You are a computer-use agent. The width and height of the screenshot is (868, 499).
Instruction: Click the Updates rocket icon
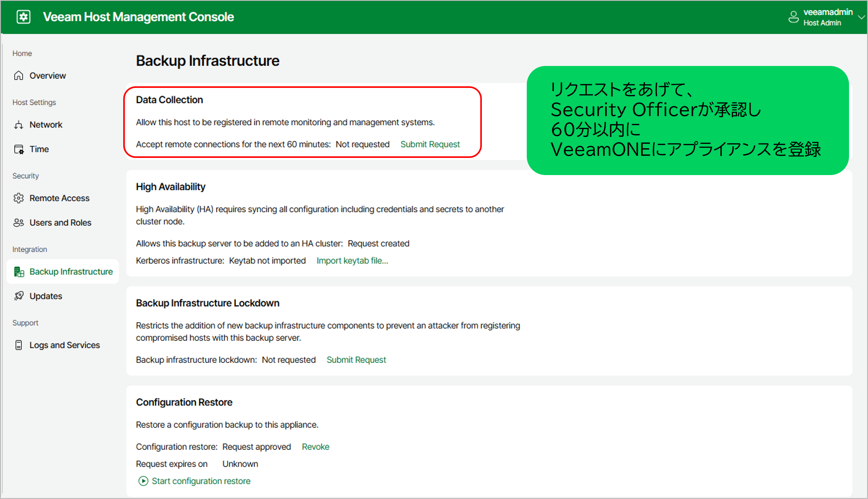tap(19, 296)
